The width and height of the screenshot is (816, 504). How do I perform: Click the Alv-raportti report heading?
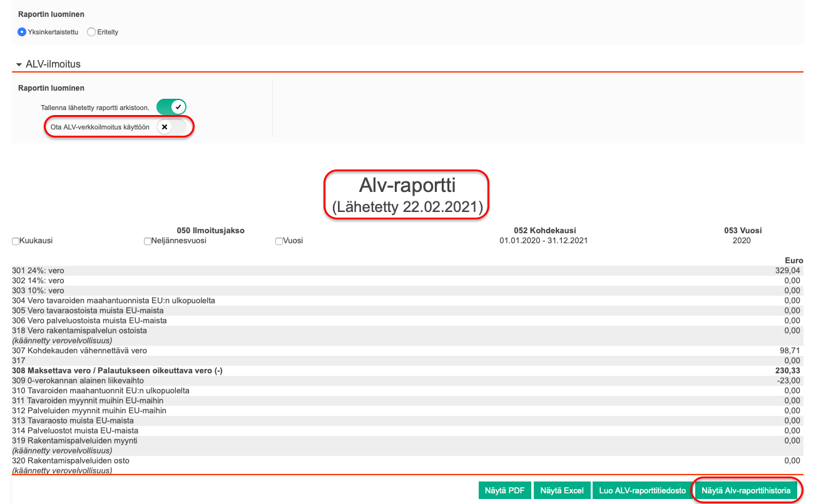[406, 186]
